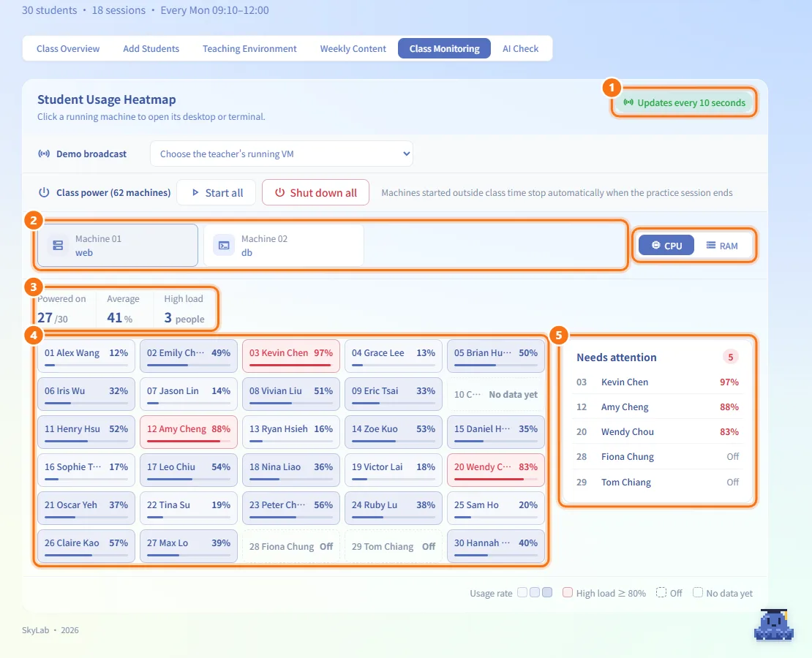
Task: Open the 01 Alex Wang machine tile
Action: (x=86, y=356)
